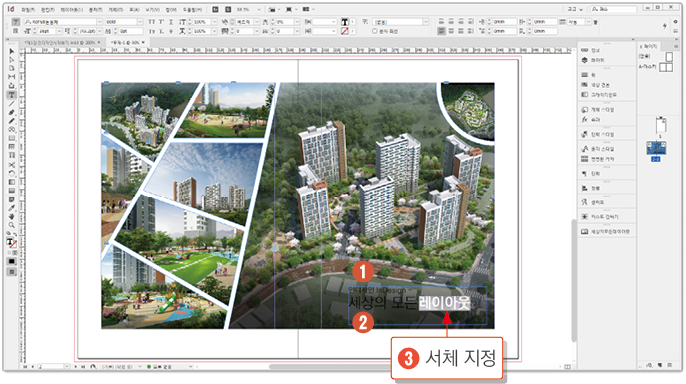Open the Type menu
The width and height of the screenshot is (686, 384).
95,9
